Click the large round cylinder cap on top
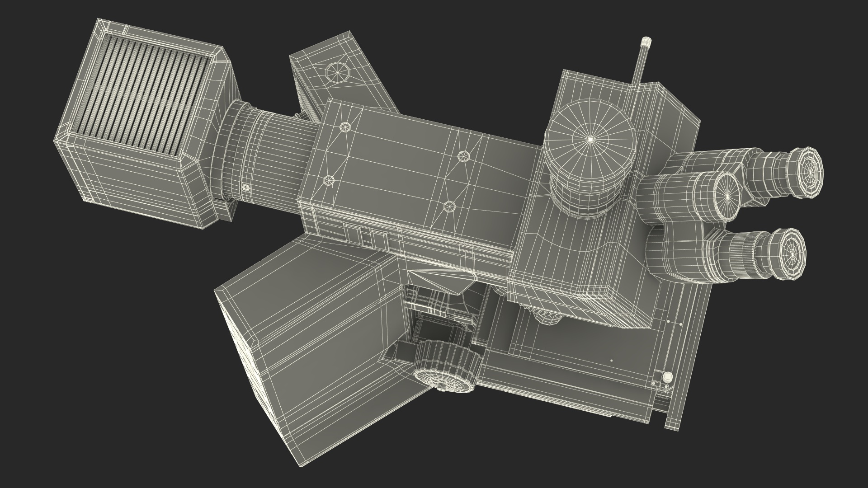Screen dimensions: 868x488 [590, 140]
